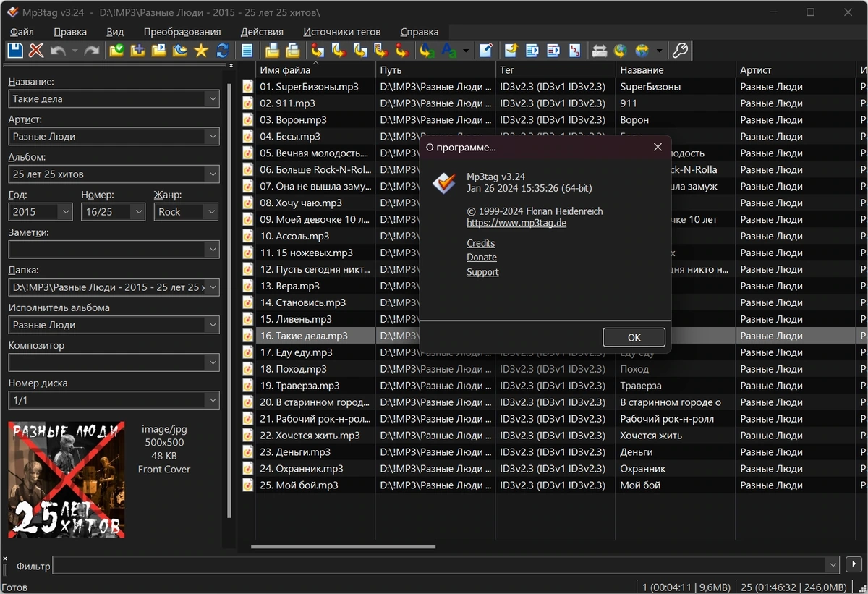The image size is (868, 594).
Task: Open the Support link
Action: pos(483,272)
